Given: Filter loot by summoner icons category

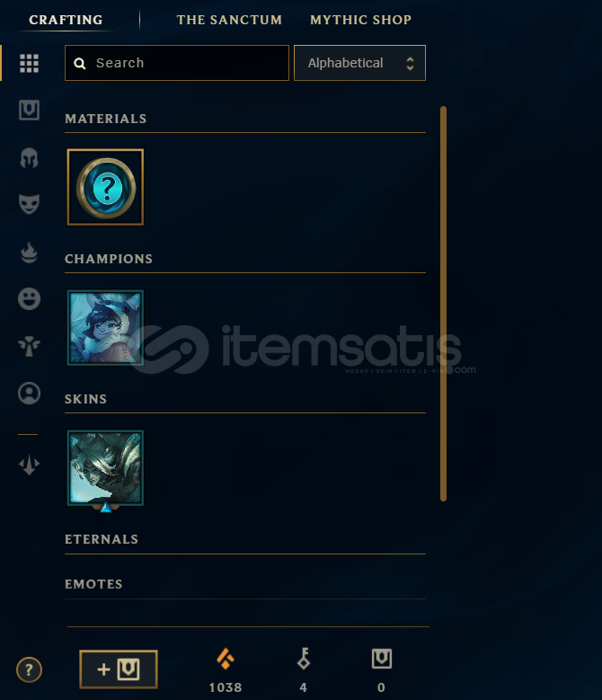Looking at the screenshot, I should (x=29, y=394).
